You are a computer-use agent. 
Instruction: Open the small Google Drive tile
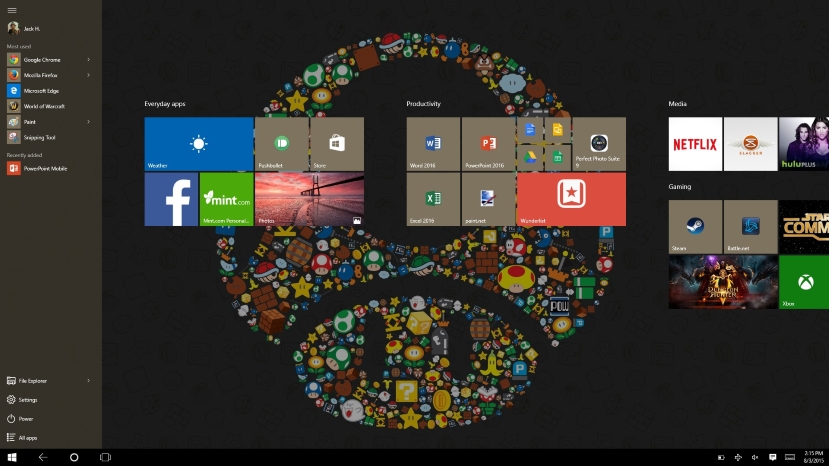click(x=530, y=158)
